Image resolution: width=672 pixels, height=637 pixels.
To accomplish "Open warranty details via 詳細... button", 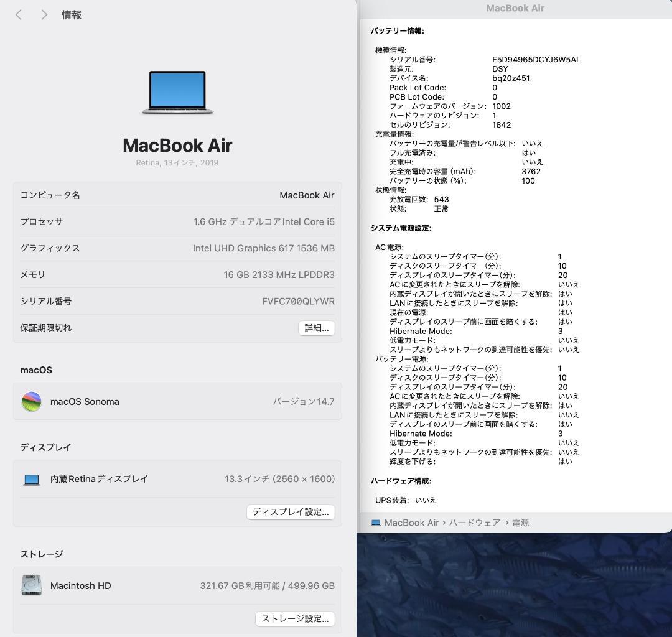I will point(316,328).
